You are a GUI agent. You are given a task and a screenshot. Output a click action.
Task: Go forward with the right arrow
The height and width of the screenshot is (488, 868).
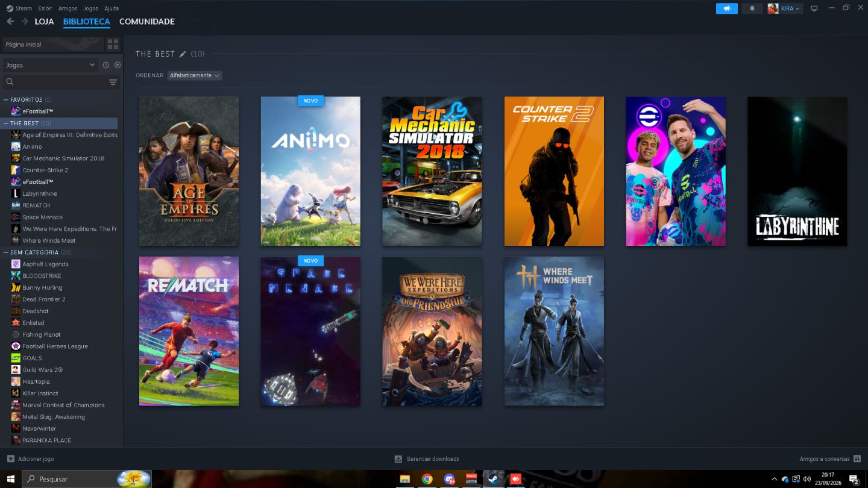tap(25, 22)
